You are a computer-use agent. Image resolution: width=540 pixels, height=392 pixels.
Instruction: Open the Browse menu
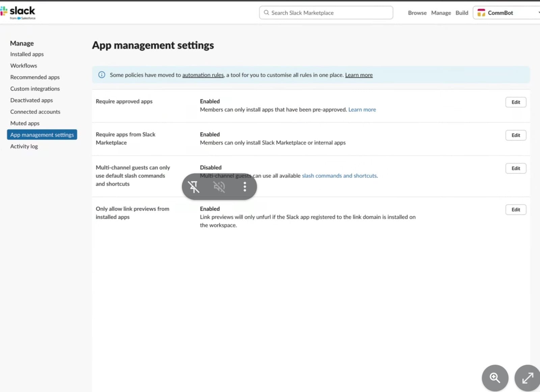pyautogui.click(x=417, y=12)
